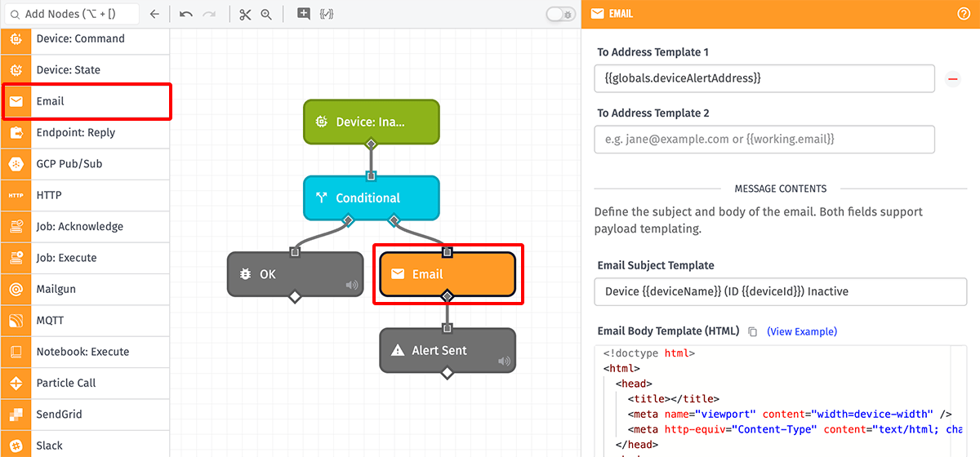Image resolution: width=980 pixels, height=457 pixels.
Task: Select Notebook: Execute node from palette
Action: (85, 352)
